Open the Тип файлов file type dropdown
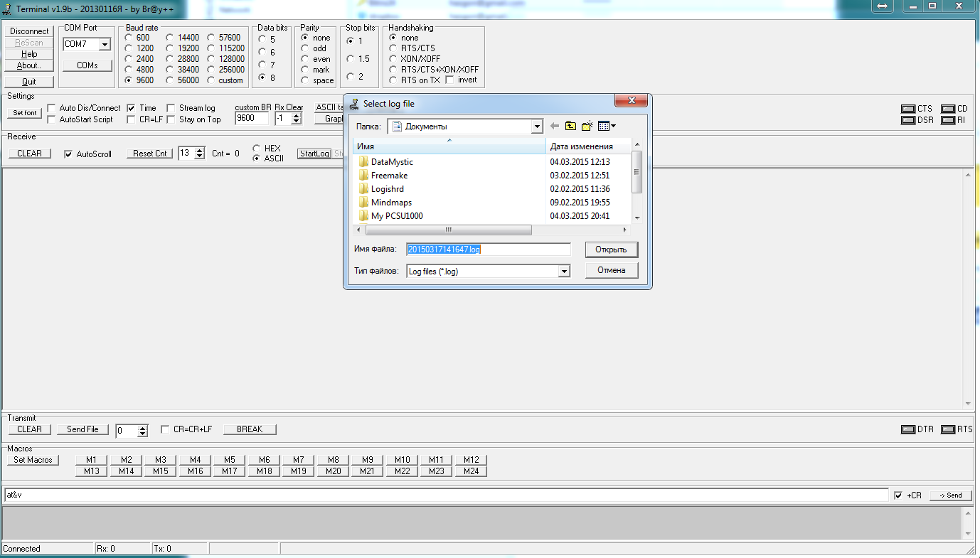The image size is (980, 558). (x=563, y=271)
